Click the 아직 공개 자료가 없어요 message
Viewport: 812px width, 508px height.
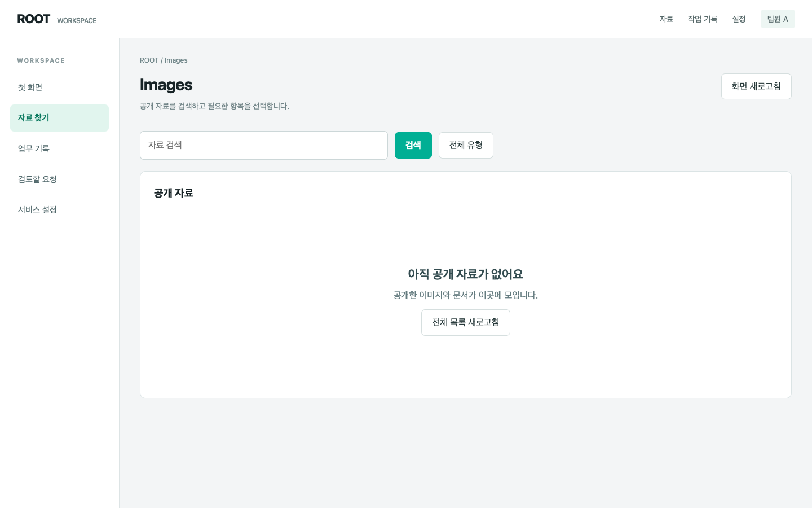tap(466, 274)
